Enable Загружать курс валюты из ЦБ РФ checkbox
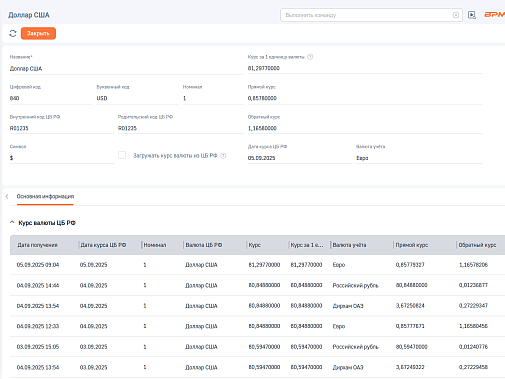 click(x=122, y=155)
